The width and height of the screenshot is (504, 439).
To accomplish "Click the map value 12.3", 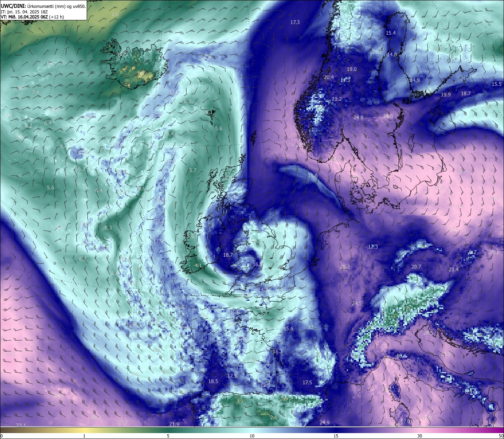I will (x=373, y=247).
